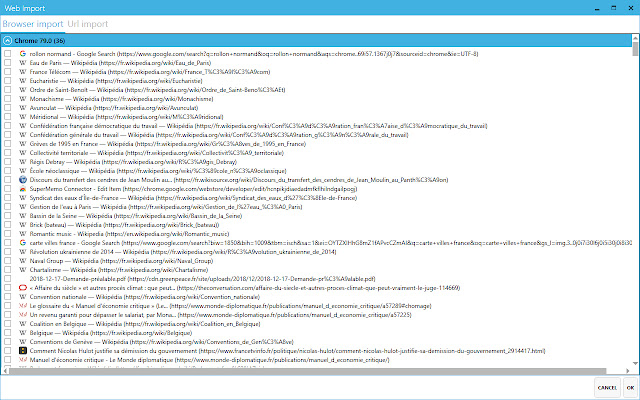Collapse the Chrome 79.0 (36) group
640x400 pixels.
(7, 40)
